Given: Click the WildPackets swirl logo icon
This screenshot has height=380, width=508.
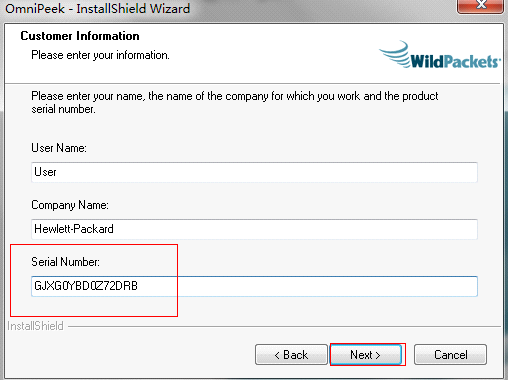Looking at the screenshot, I should pos(394,54).
